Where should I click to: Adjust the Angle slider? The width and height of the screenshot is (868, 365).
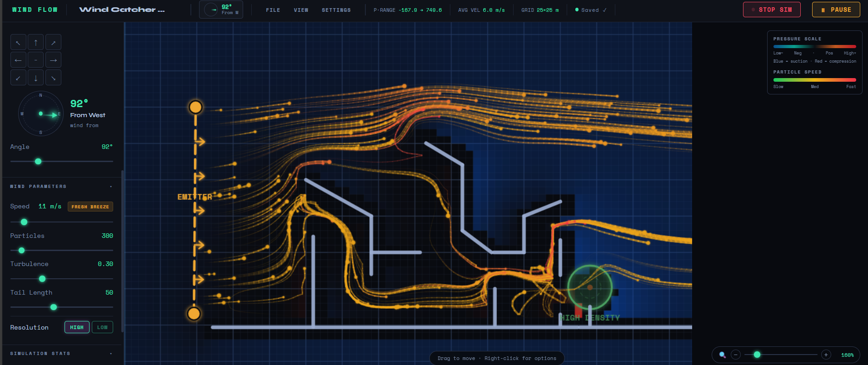[62, 161]
